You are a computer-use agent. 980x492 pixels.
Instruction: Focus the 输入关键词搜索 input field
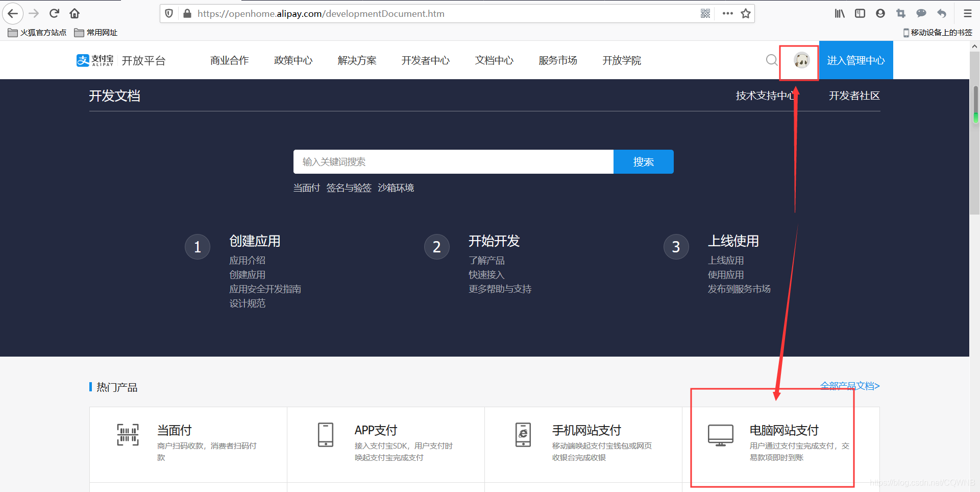point(453,162)
